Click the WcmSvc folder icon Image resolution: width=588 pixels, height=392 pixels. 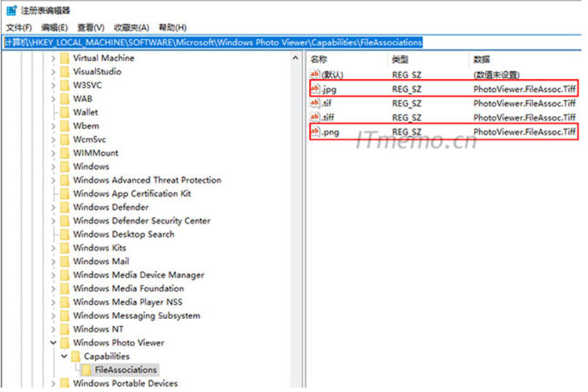[x=65, y=139]
